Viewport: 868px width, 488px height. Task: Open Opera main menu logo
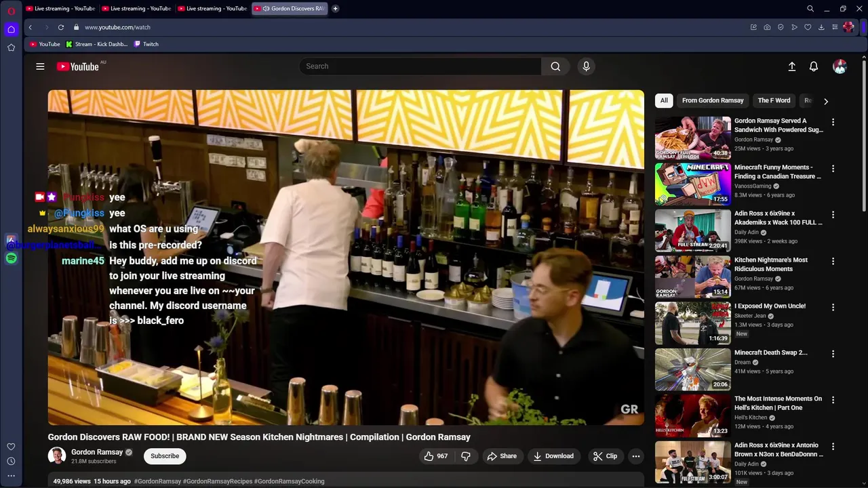(11, 11)
